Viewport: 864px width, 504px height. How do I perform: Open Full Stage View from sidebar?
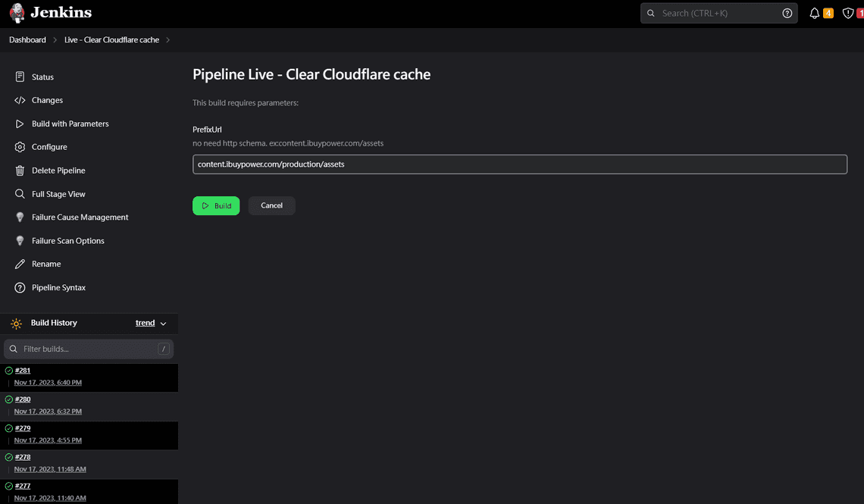(58, 194)
